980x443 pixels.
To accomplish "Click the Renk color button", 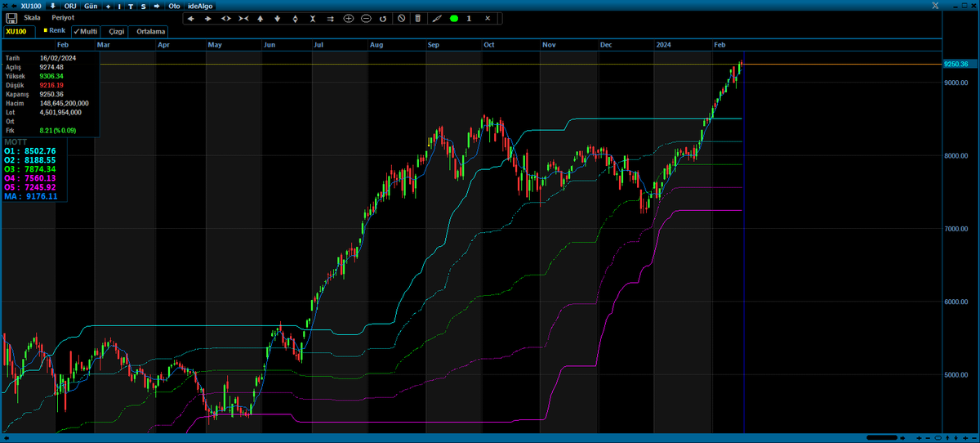I will pyautogui.click(x=55, y=30).
